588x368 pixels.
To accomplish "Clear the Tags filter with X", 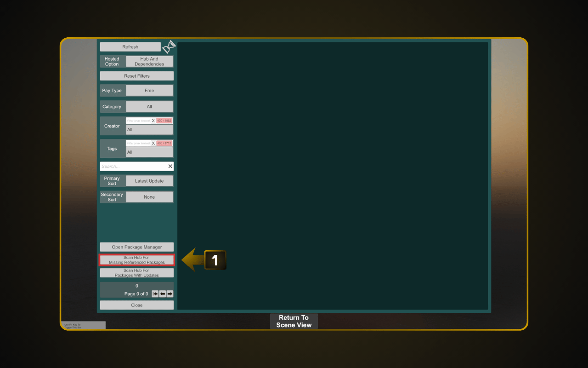I will point(153,143).
